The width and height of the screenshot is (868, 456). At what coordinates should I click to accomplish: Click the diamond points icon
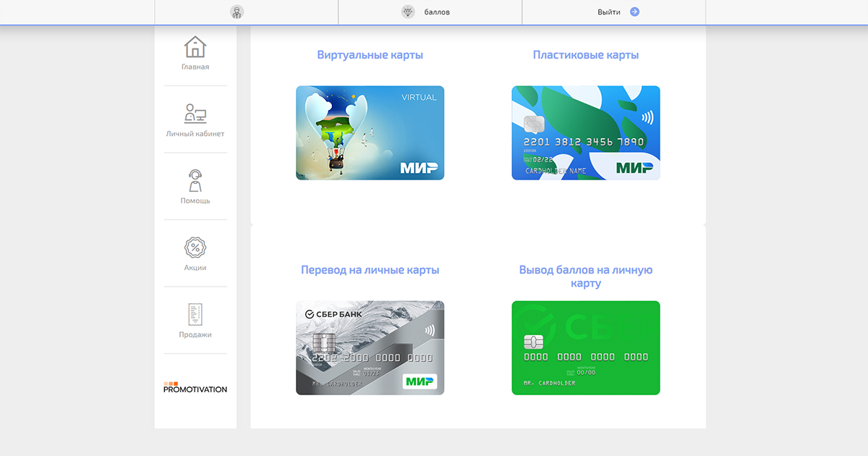pos(408,12)
